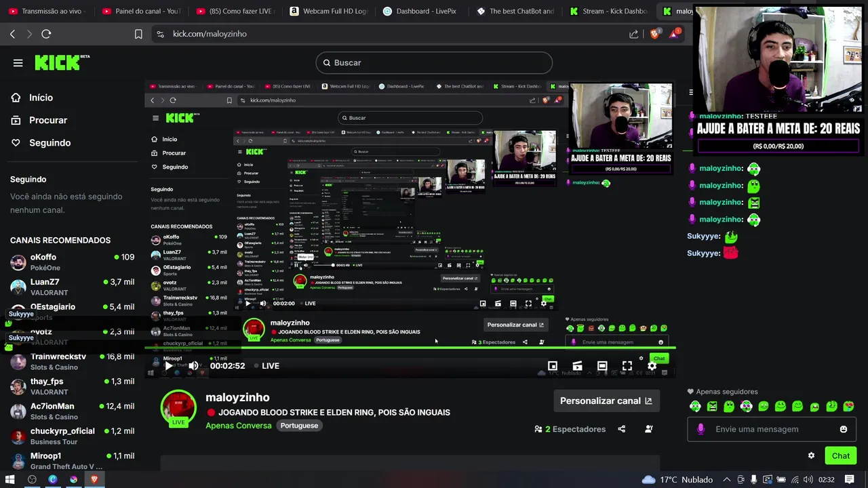Open Brave browser in taskbar

tap(94, 479)
